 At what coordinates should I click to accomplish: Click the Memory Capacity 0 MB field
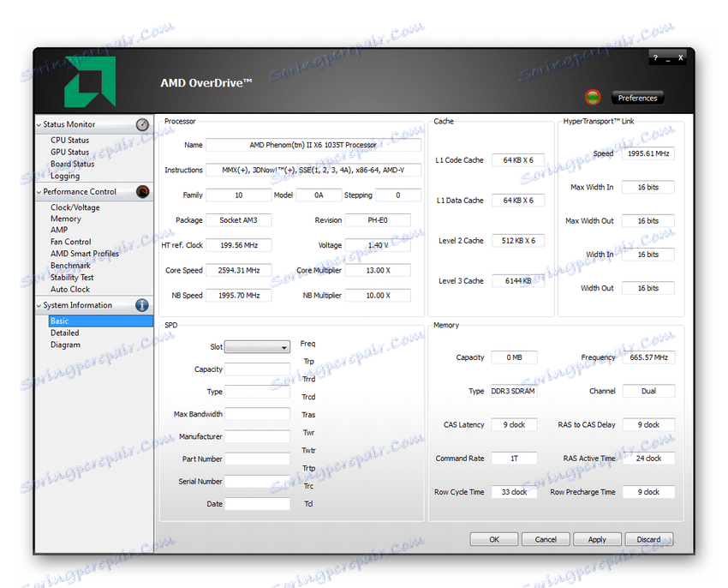514,357
